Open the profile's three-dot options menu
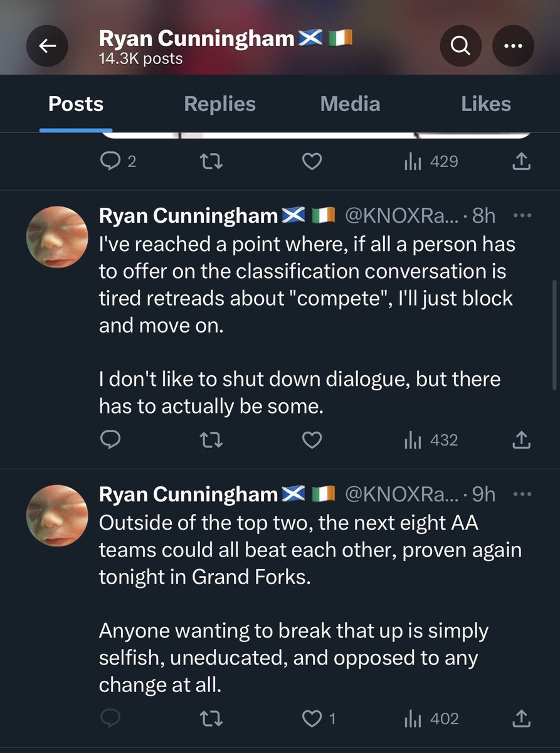560x753 pixels. pyautogui.click(x=513, y=46)
